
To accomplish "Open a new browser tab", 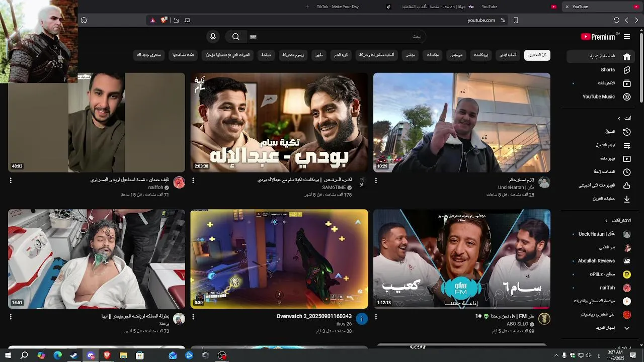I will (x=307, y=7).
